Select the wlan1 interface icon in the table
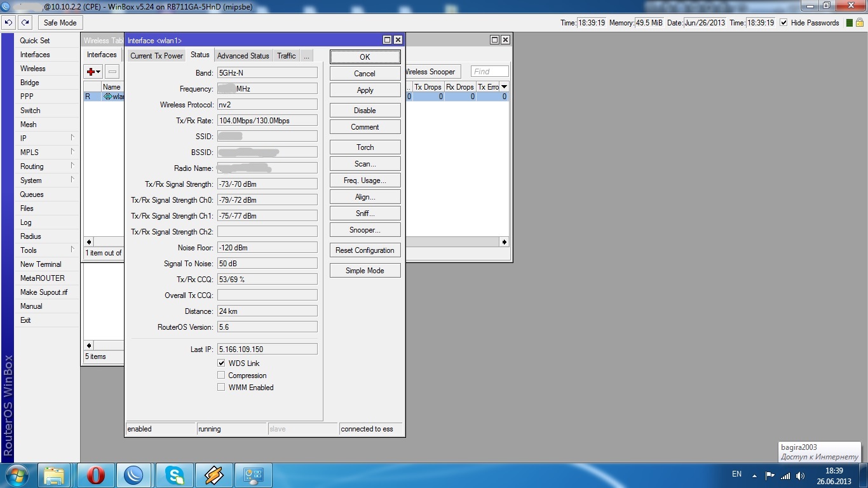Image resolution: width=868 pixels, height=488 pixels. pyautogui.click(x=108, y=97)
